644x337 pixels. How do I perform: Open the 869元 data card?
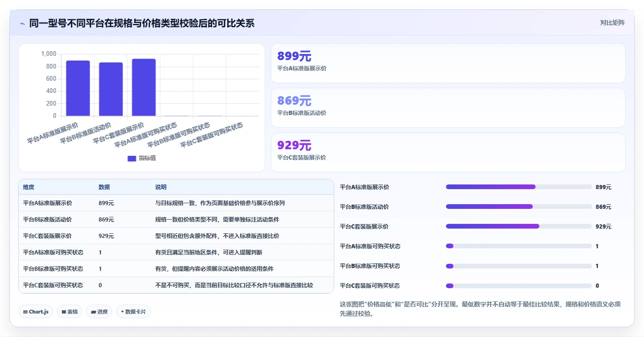(x=448, y=108)
